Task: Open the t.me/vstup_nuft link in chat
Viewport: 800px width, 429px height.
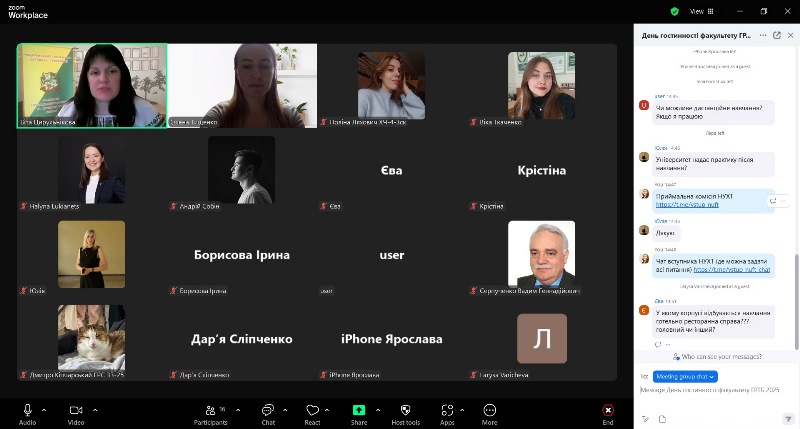Action: (687, 205)
